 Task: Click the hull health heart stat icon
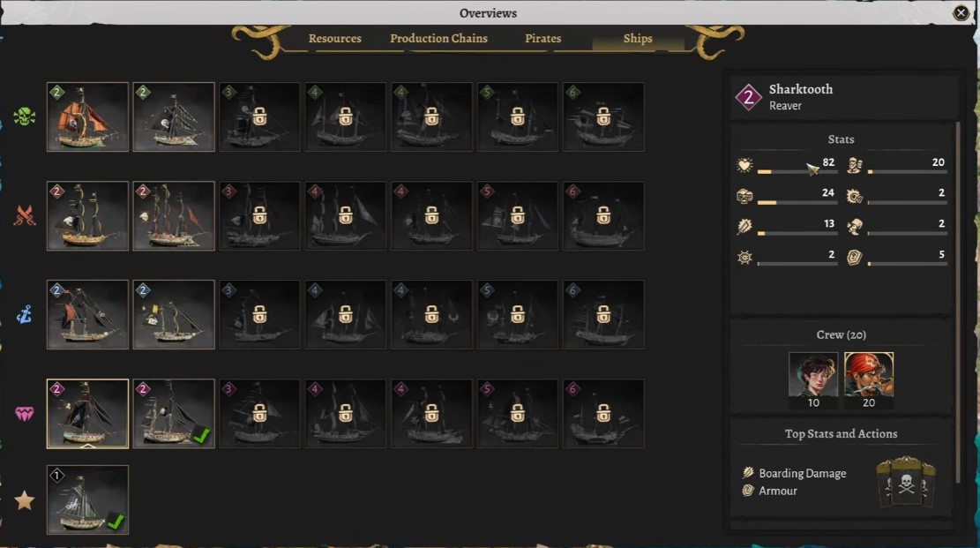coord(744,165)
